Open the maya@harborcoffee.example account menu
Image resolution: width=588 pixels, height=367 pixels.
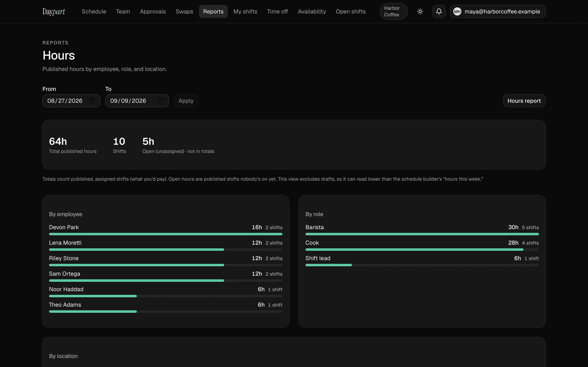coord(498,11)
